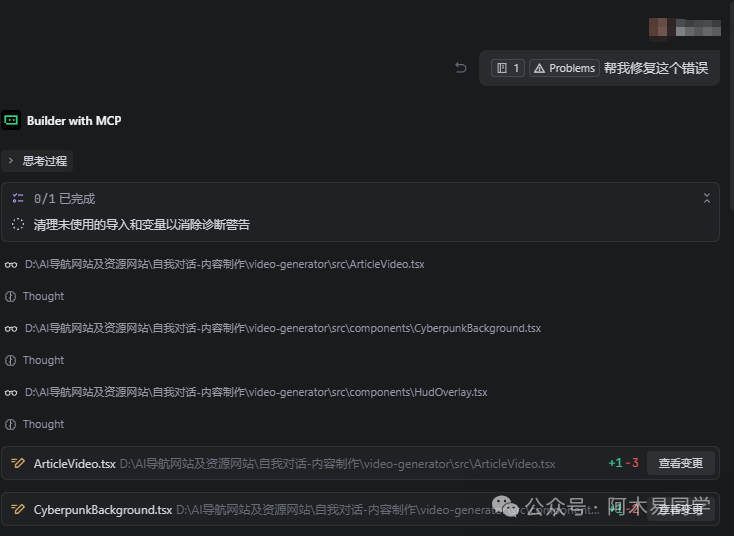Open the edited ArticleVideo.tsx file name
The height and width of the screenshot is (536, 734).
(x=74, y=463)
